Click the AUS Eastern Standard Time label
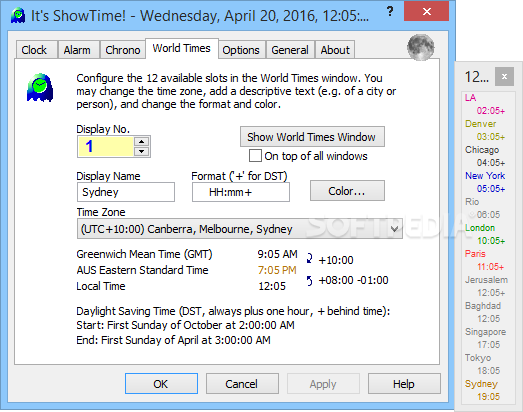 click(142, 270)
